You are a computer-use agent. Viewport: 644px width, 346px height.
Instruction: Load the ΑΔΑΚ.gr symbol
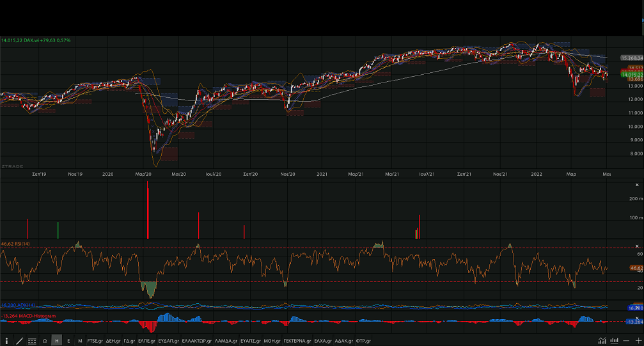tap(344, 341)
